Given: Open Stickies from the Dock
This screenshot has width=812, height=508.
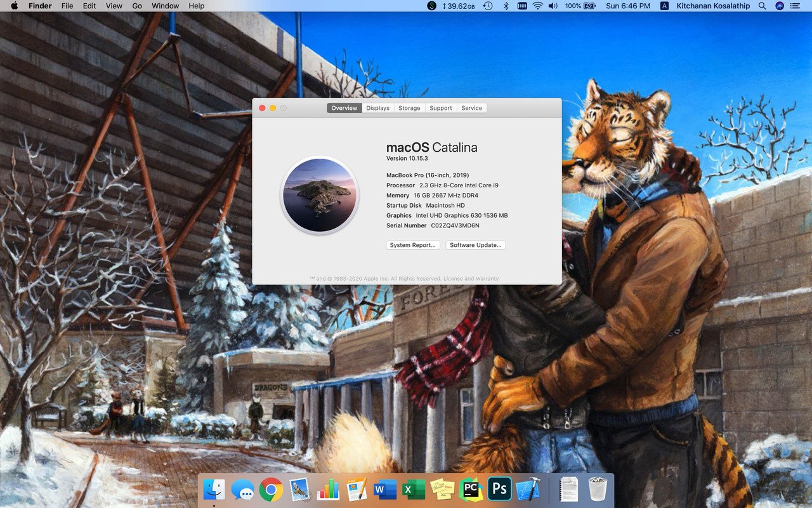Looking at the screenshot, I should [x=442, y=490].
